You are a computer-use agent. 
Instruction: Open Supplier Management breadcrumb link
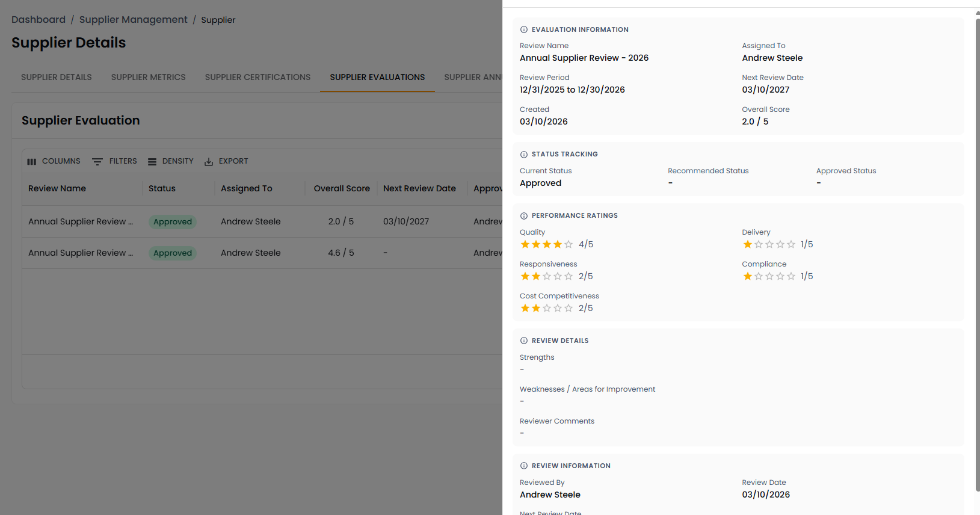pyautogui.click(x=134, y=20)
